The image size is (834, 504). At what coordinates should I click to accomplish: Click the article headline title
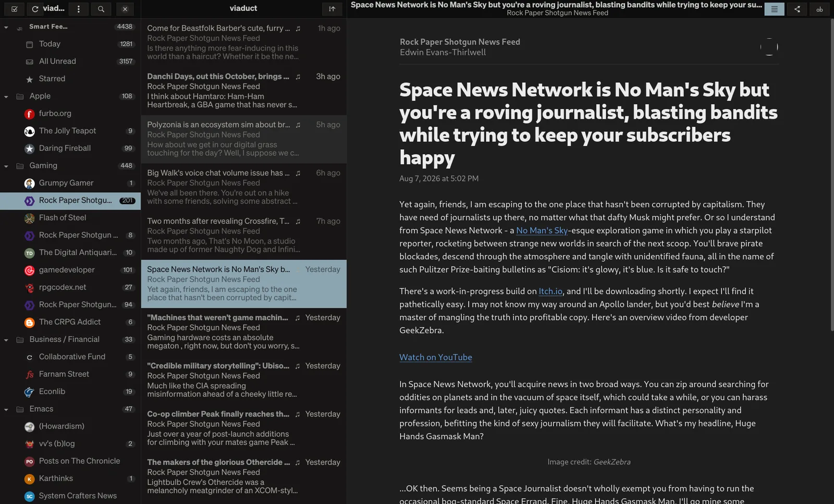pyautogui.click(x=588, y=124)
